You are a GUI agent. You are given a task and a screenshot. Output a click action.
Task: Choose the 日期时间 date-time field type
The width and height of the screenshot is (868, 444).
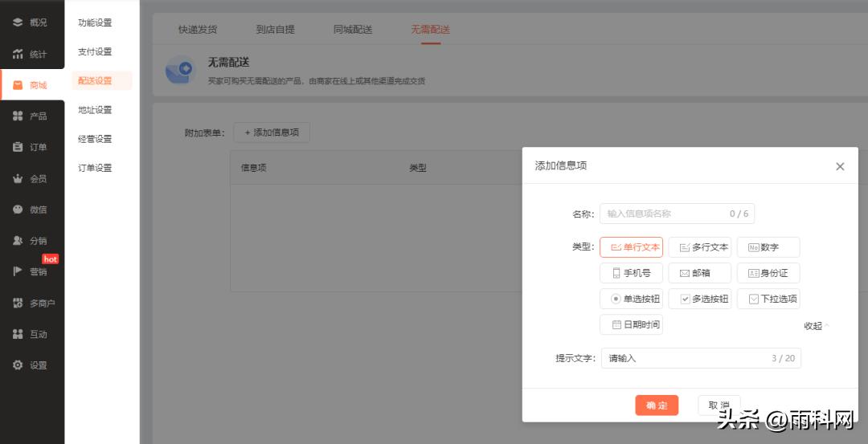point(631,324)
